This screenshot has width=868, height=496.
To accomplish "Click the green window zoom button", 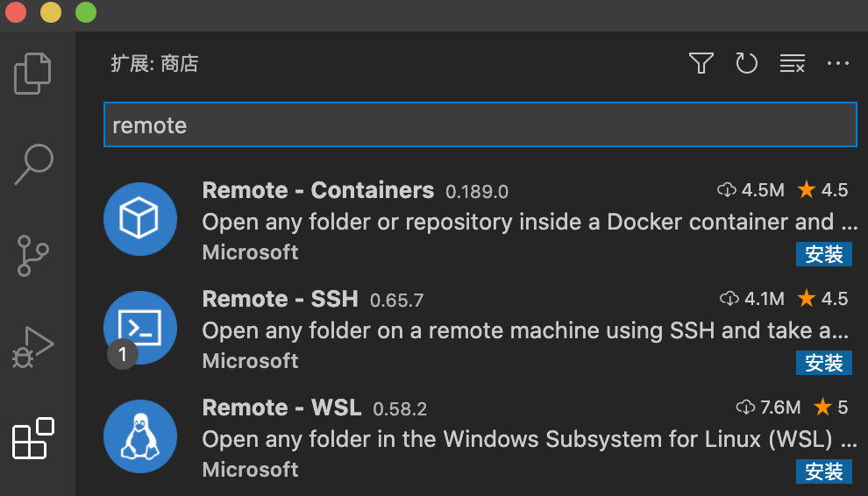I will click(x=86, y=13).
